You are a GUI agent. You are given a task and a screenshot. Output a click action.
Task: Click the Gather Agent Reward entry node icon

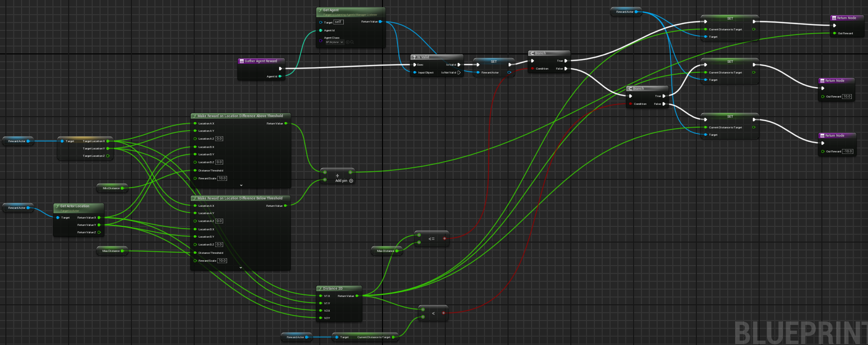pos(241,61)
